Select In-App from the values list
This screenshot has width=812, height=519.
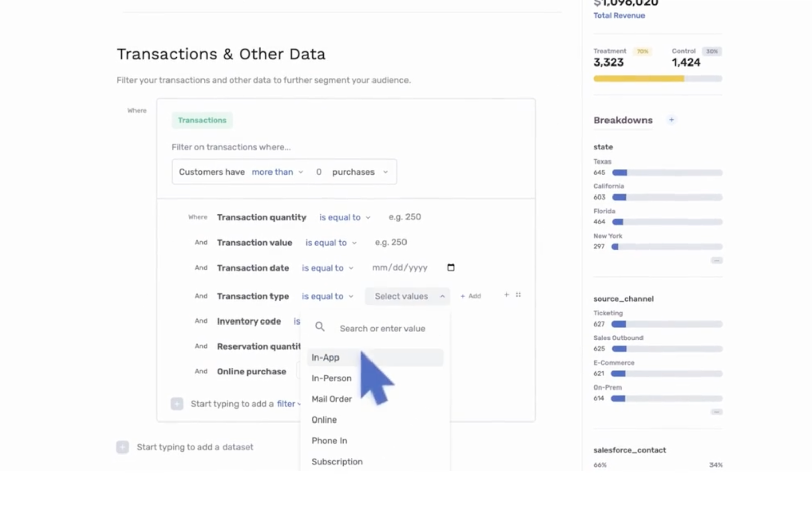pos(325,358)
